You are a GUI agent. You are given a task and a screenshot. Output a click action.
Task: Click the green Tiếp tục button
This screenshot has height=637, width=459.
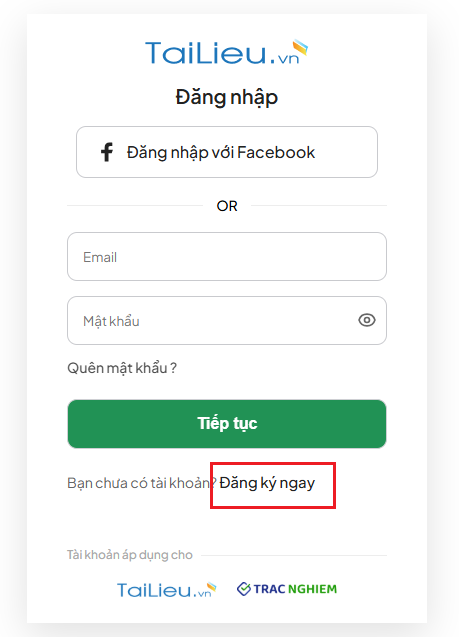(x=227, y=424)
